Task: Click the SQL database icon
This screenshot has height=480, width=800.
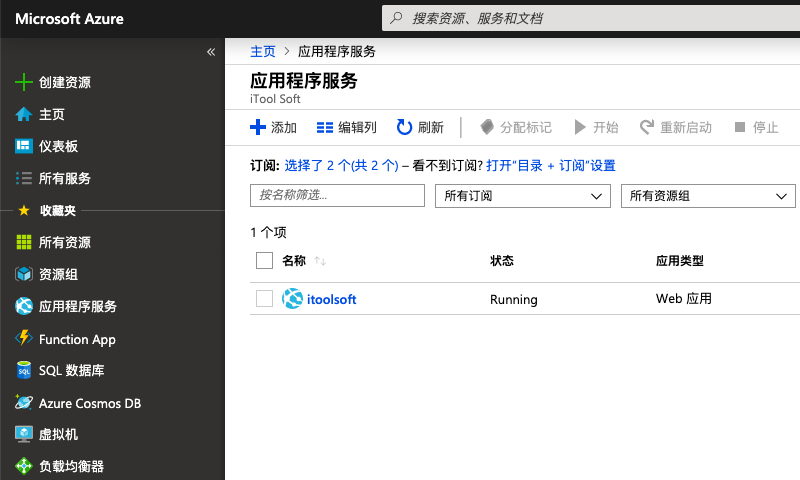Action: pyautogui.click(x=23, y=370)
